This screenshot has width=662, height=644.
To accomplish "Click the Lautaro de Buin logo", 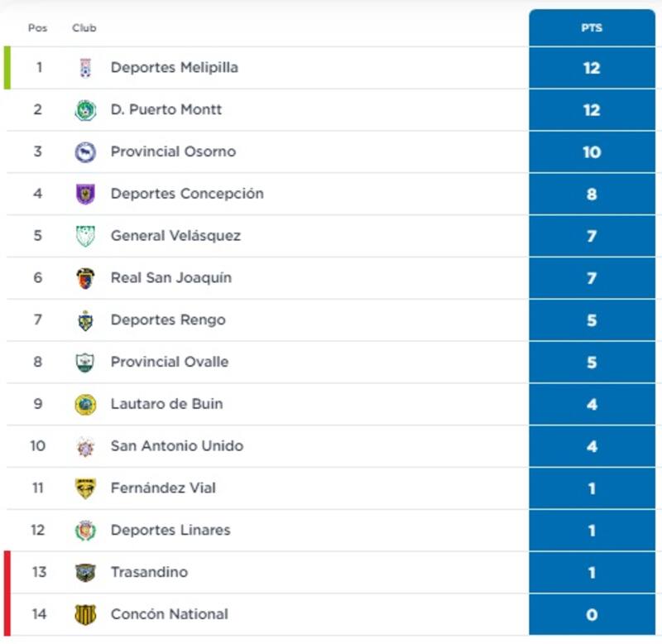I will coord(87,404).
